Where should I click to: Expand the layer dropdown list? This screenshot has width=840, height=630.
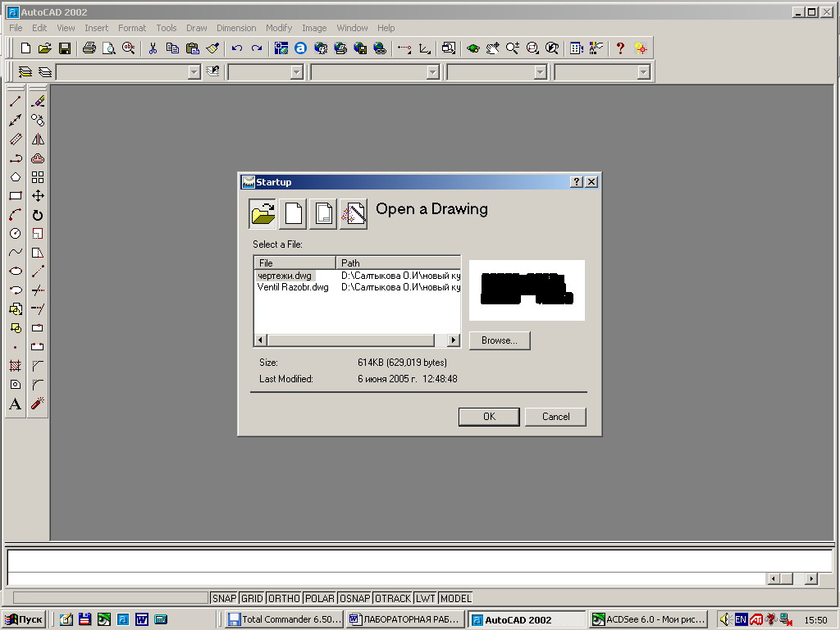194,72
